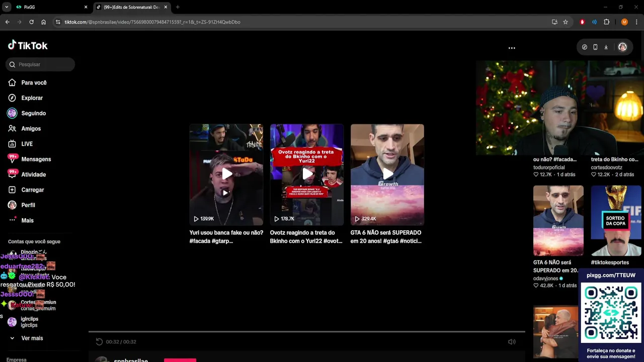Viewport: 644px width, 362px height.
Task: Click the download app icon at top right
Action: pyautogui.click(x=606, y=47)
